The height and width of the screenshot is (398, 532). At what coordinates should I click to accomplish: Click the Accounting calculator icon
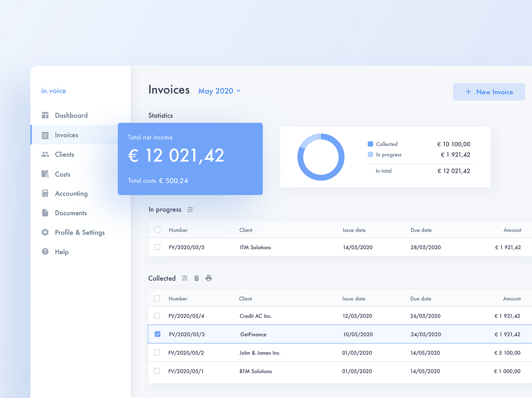click(x=45, y=193)
